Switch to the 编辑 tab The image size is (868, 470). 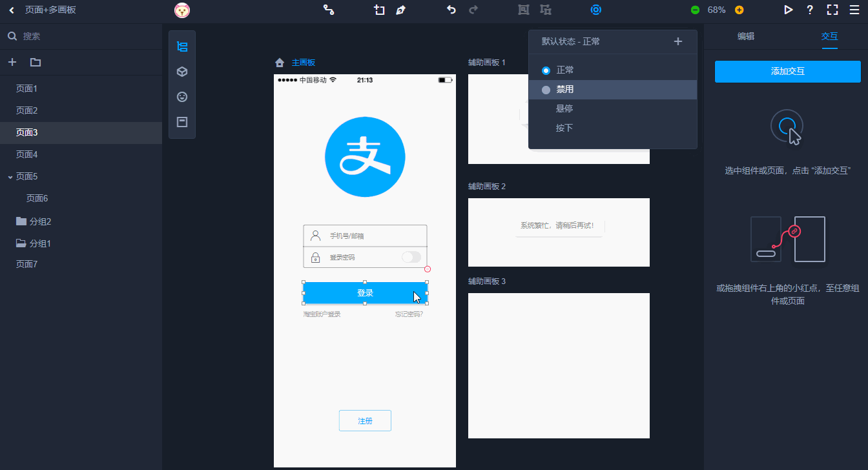point(746,36)
